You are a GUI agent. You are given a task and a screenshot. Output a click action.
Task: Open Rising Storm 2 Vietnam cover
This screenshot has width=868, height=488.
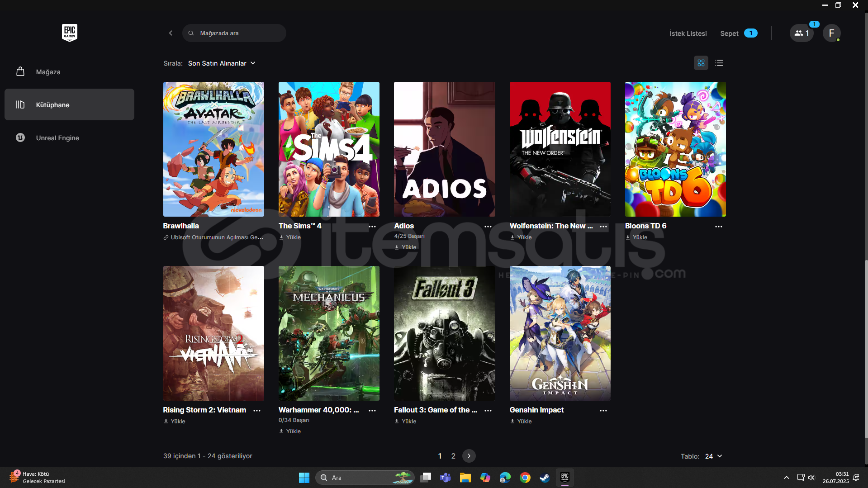click(x=213, y=333)
